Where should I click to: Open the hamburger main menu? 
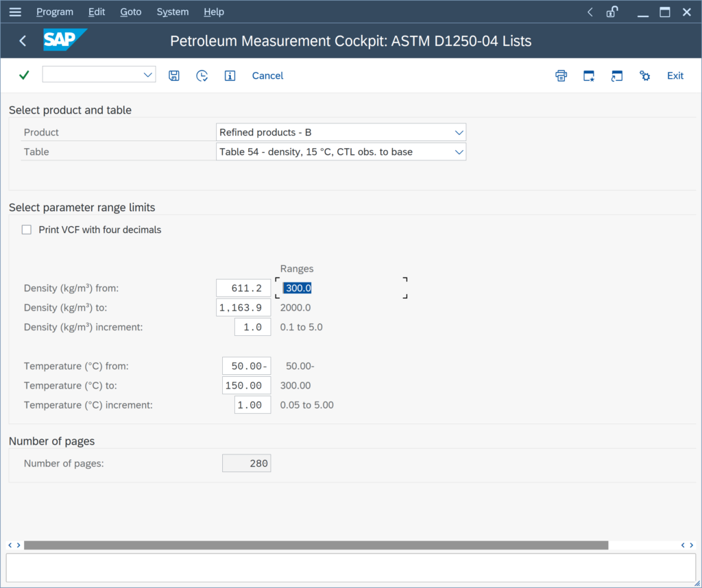pyautogui.click(x=15, y=12)
